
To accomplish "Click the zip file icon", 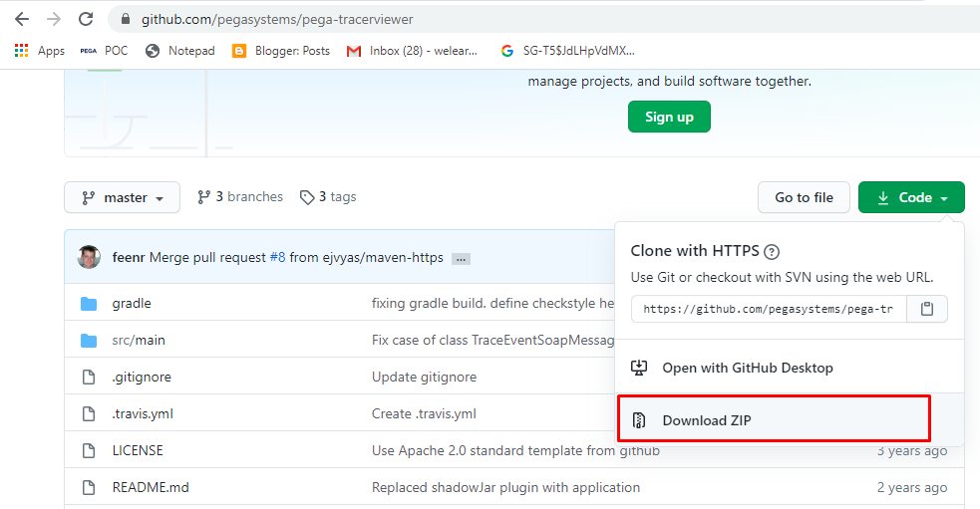I will [639, 420].
